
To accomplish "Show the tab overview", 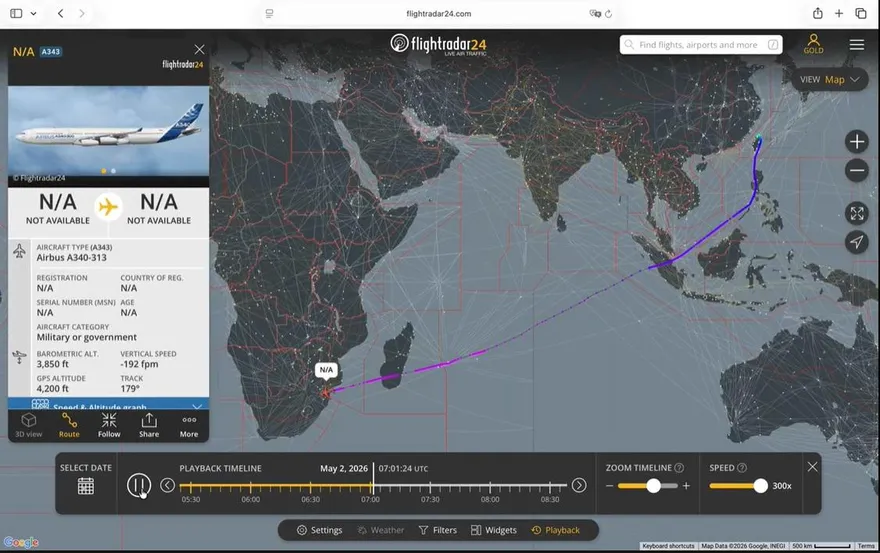I will pos(861,13).
